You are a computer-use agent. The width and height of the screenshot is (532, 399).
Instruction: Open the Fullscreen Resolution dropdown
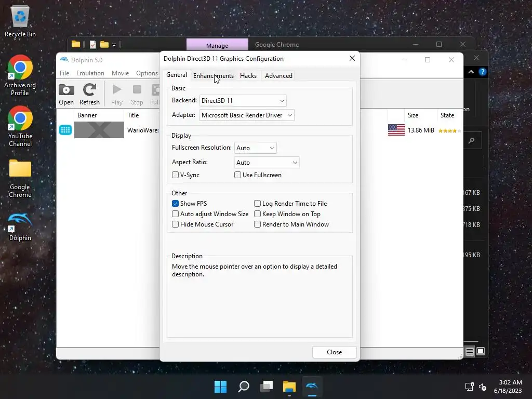[256, 148]
